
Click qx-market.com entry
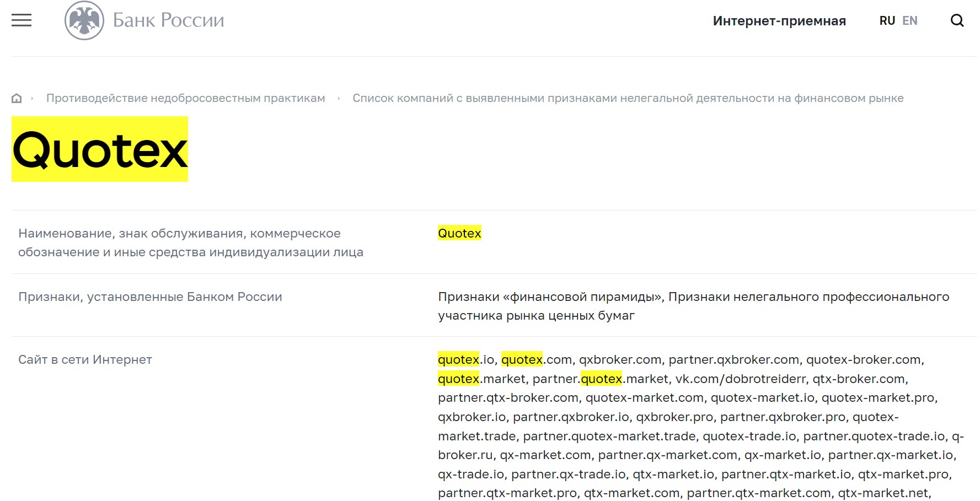pyautogui.click(x=545, y=455)
